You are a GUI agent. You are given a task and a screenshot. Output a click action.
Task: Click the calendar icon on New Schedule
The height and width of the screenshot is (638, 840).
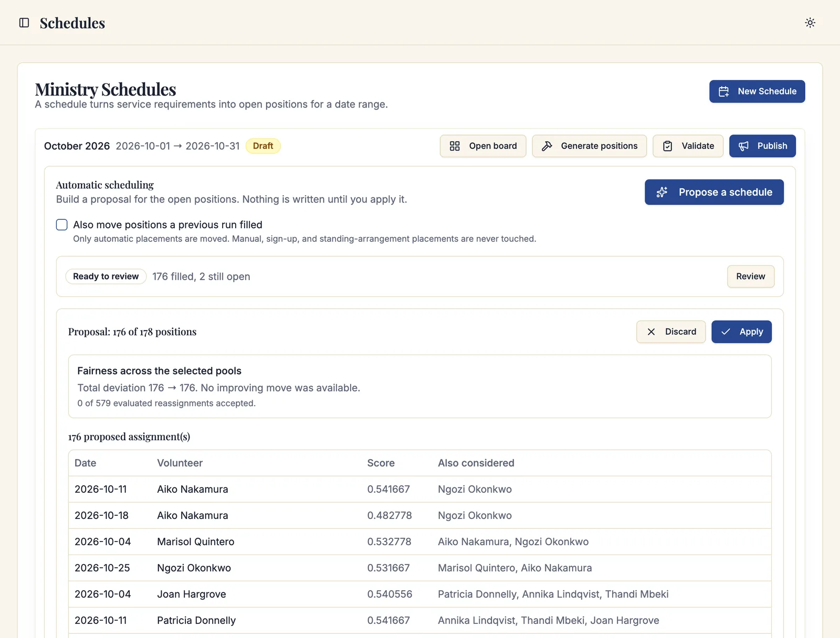(723, 91)
